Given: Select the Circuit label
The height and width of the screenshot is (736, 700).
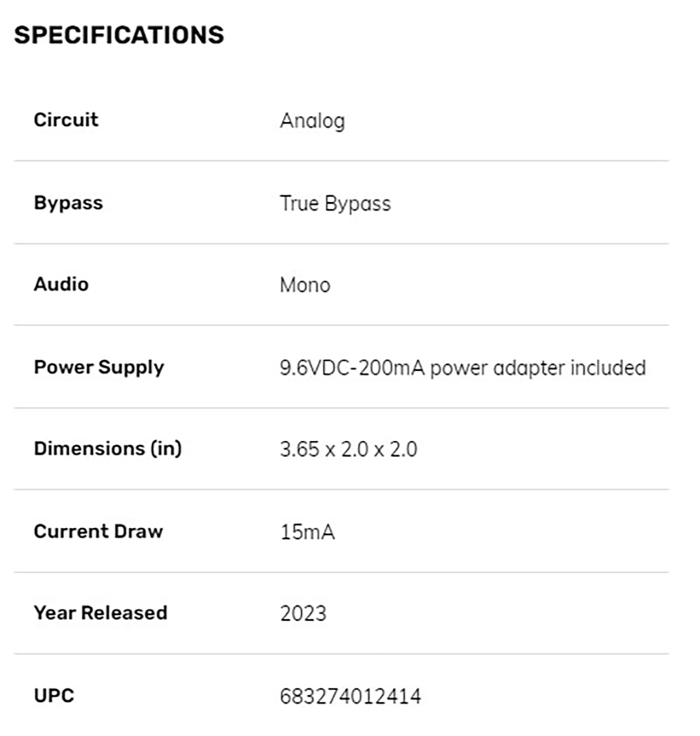Looking at the screenshot, I should 66,120.
